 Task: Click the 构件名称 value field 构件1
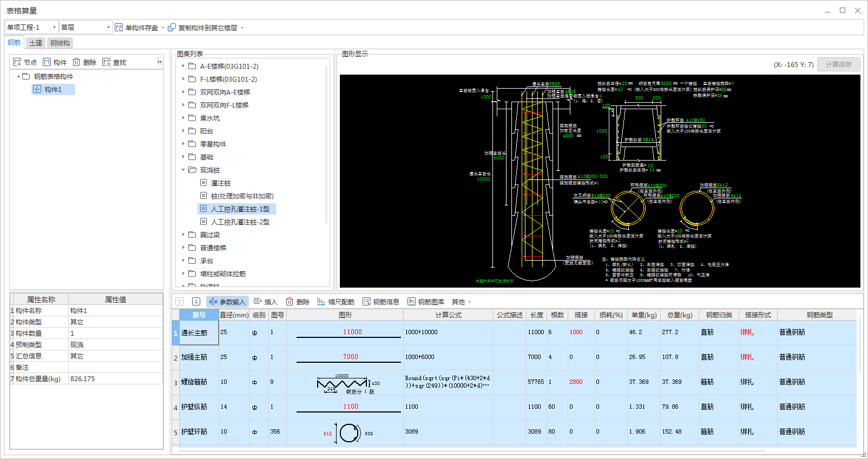(x=115, y=310)
